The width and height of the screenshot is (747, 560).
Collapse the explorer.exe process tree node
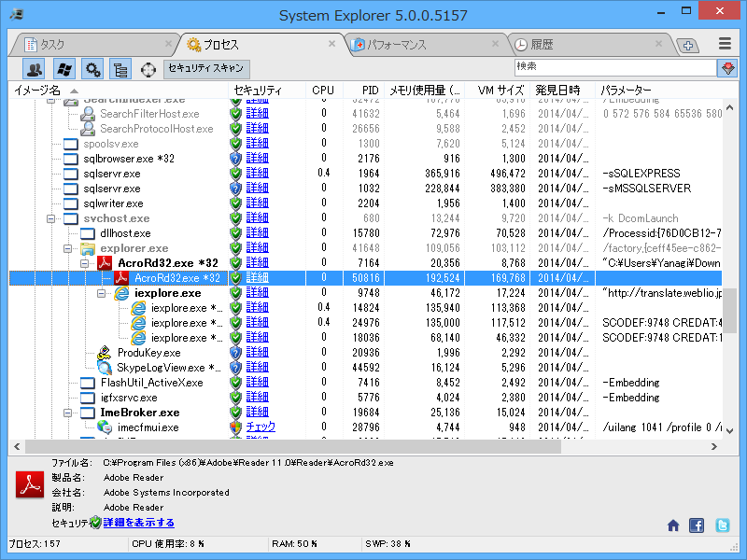(68, 248)
